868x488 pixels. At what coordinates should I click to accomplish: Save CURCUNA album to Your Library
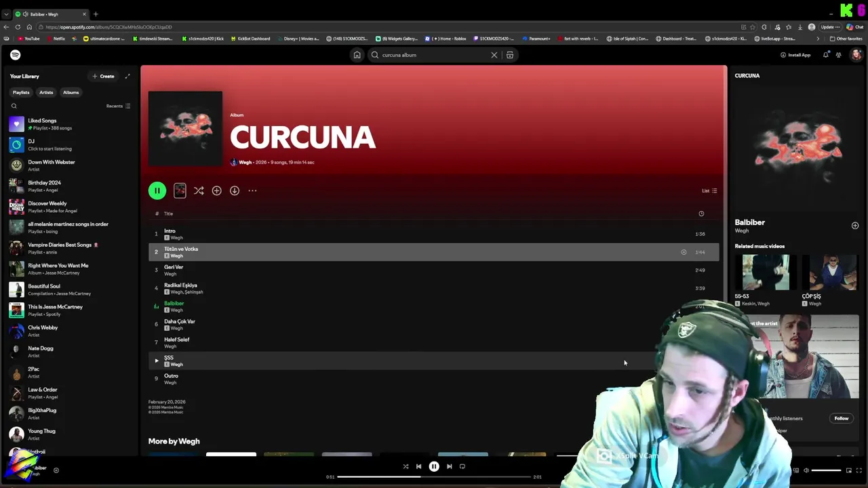click(216, 190)
